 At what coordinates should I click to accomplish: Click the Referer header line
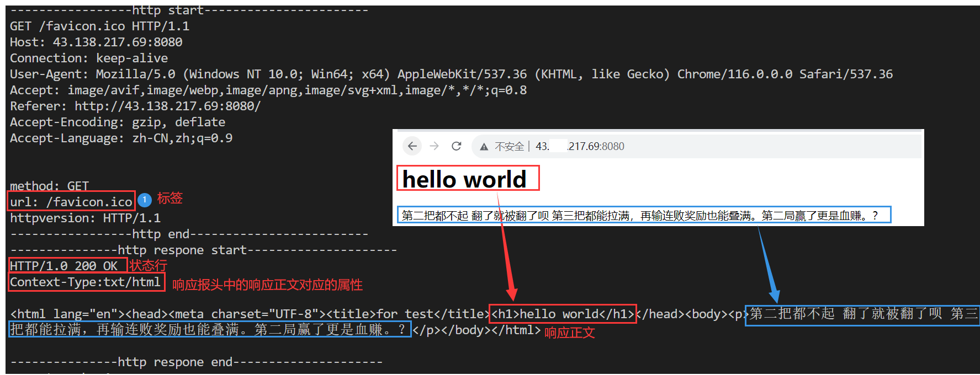pyautogui.click(x=135, y=106)
